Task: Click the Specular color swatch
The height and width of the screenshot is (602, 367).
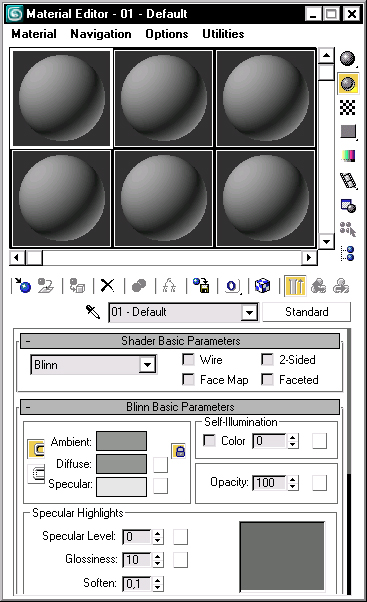Action: point(121,487)
